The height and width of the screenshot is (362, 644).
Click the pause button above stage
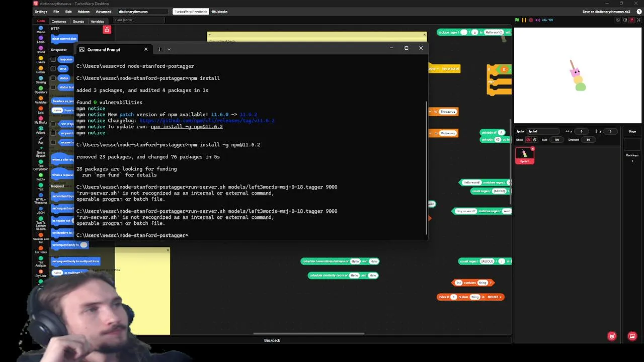(x=524, y=20)
